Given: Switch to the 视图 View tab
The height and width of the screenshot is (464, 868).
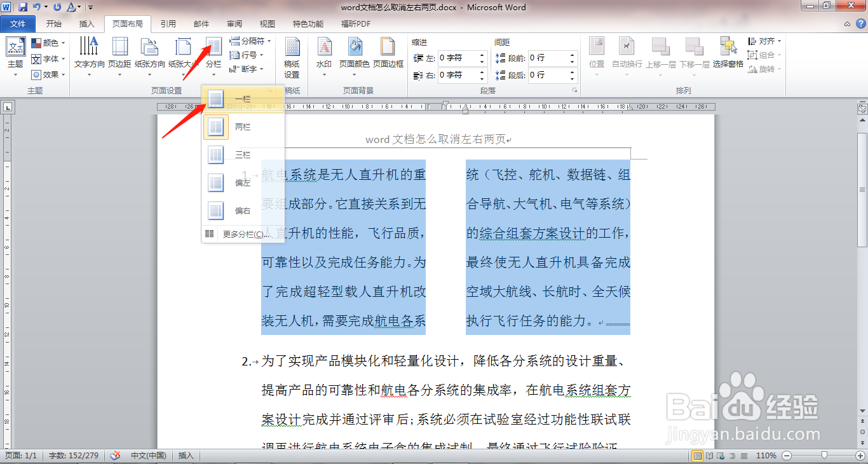Looking at the screenshot, I should [x=268, y=24].
